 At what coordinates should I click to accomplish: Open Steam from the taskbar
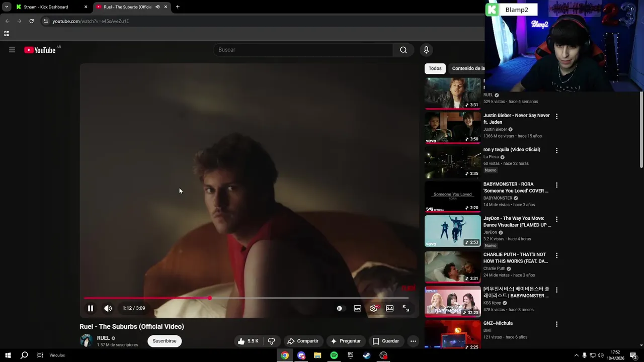click(x=367, y=355)
